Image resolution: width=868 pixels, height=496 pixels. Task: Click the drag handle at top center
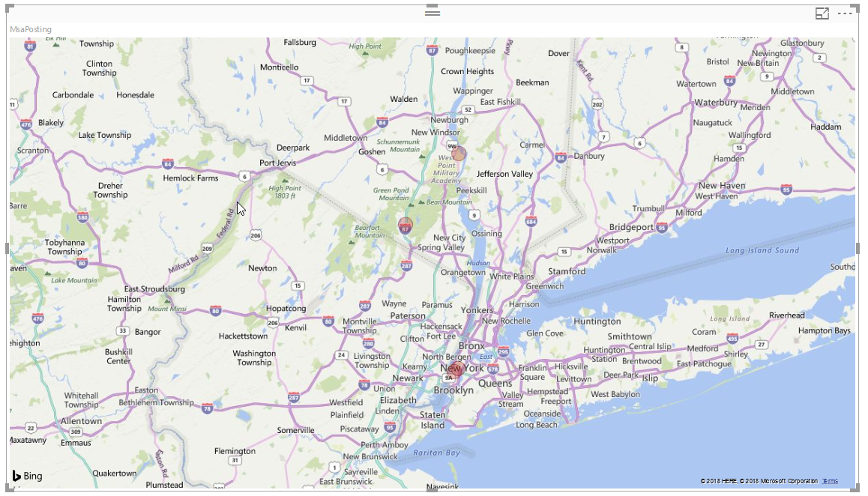click(x=433, y=12)
